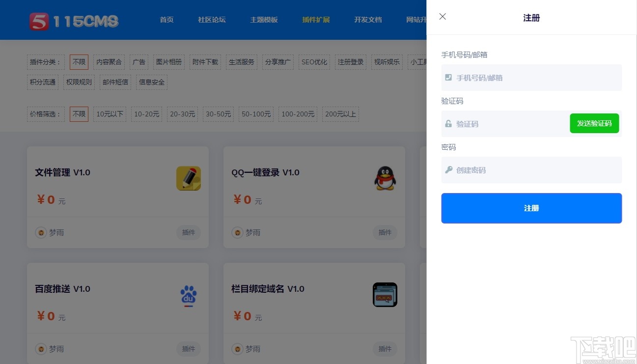Click the Baidu paw icon on 百度推送 card

tap(188, 296)
